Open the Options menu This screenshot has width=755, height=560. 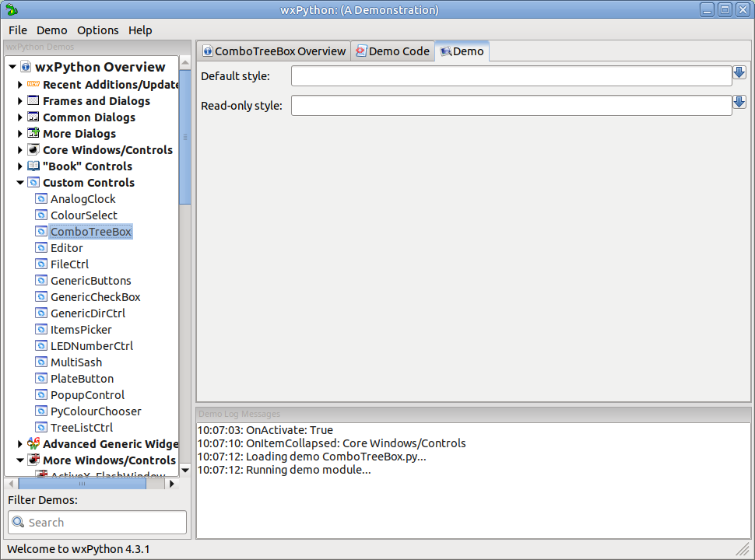click(x=98, y=30)
